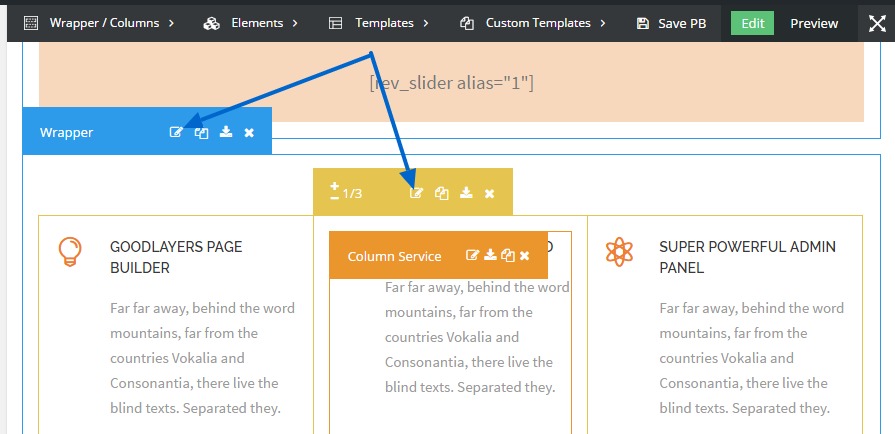Click the 1/3 column download icon
The image size is (895, 434).
466,193
